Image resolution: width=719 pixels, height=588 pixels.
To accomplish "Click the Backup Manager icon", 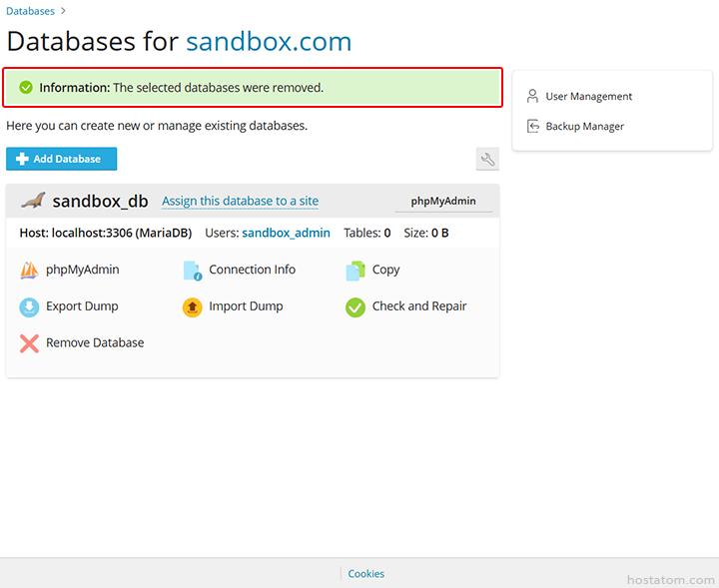I will click(x=532, y=127).
